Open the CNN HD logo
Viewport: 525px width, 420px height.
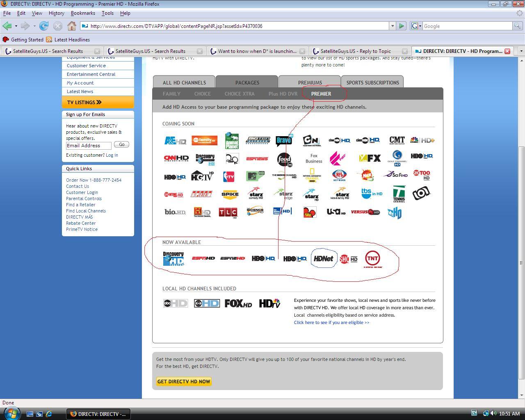click(x=176, y=158)
